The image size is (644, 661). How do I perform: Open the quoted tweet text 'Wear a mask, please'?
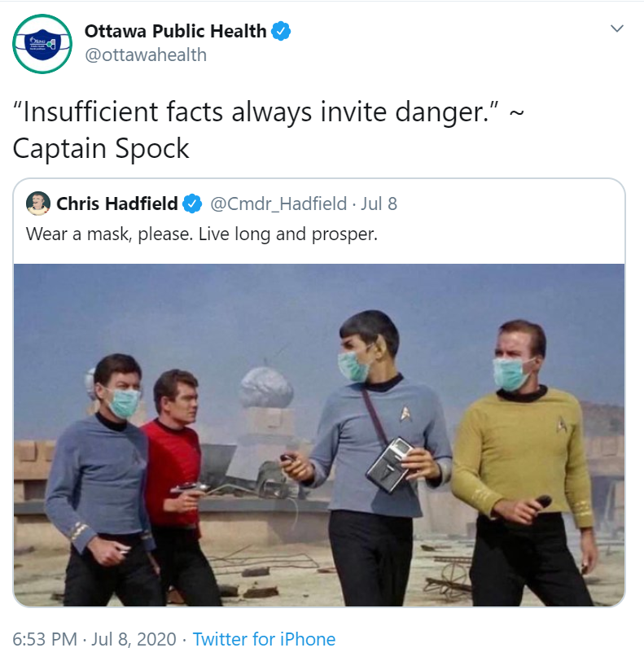(x=202, y=234)
